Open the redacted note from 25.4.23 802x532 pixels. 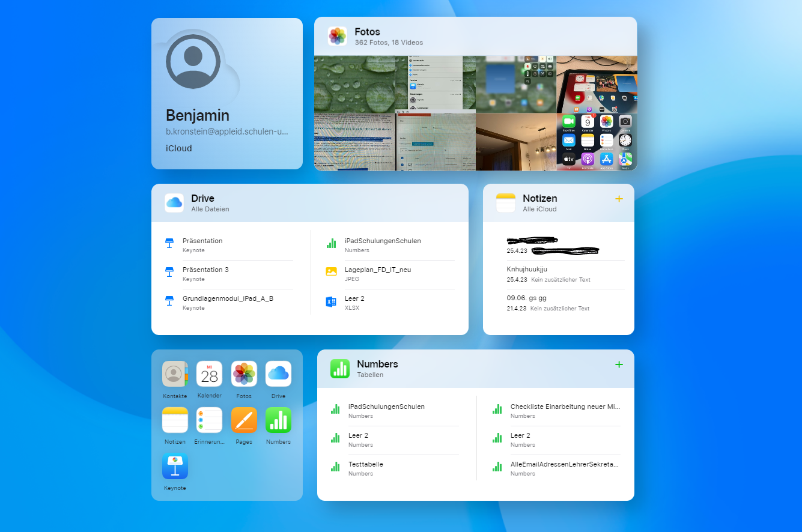[x=565, y=246]
